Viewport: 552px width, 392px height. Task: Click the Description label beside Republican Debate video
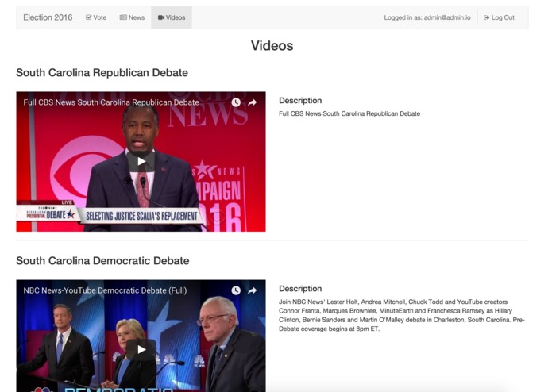click(300, 101)
